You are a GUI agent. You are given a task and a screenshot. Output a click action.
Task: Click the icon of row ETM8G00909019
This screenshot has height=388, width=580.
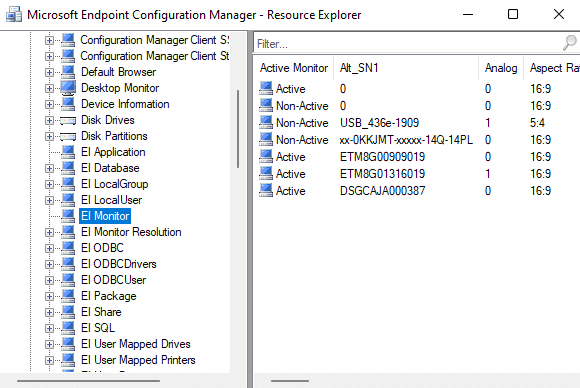266,156
